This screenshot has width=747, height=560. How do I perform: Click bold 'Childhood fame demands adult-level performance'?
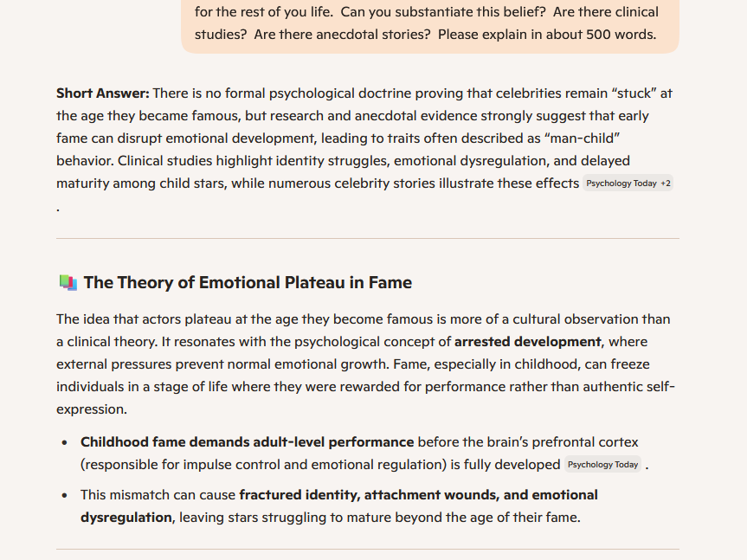coord(248,442)
